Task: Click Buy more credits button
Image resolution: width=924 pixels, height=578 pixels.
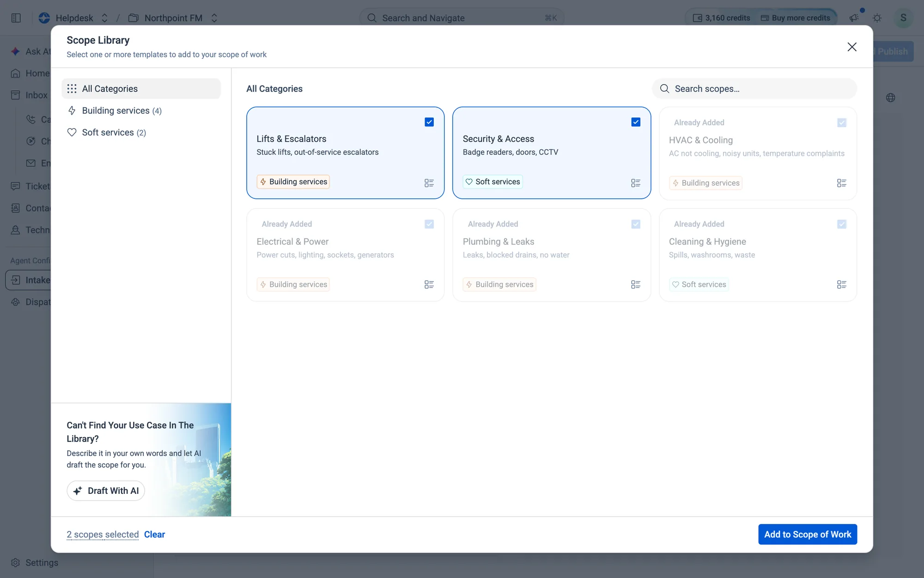Action: pyautogui.click(x=796, y=18)
